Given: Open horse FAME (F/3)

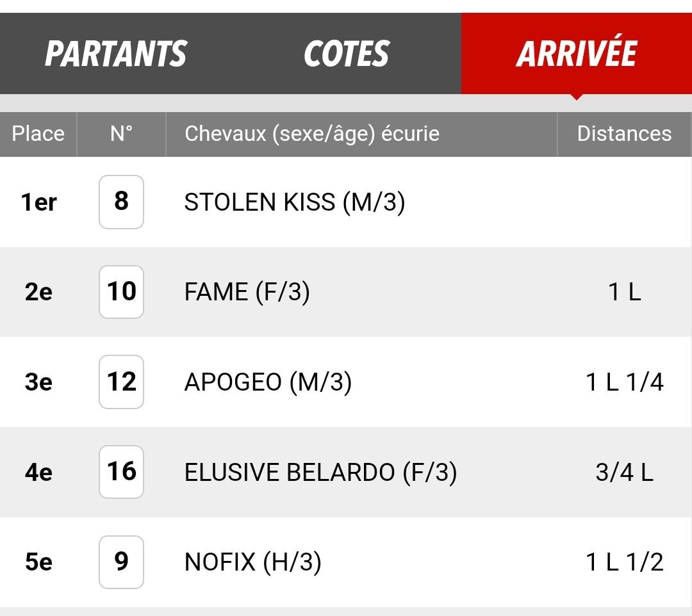Looking at the screenshot, I should tap(247, 292).
